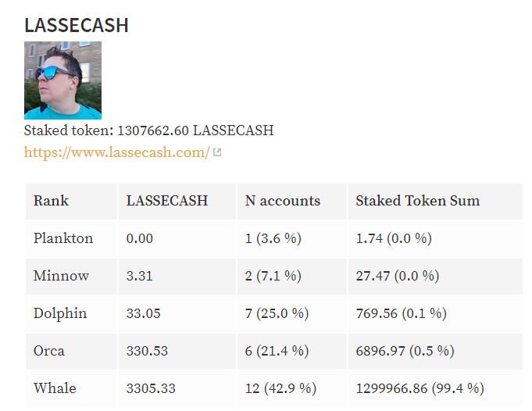Click the 3305.33 Whale threshold value

point(151,388)
